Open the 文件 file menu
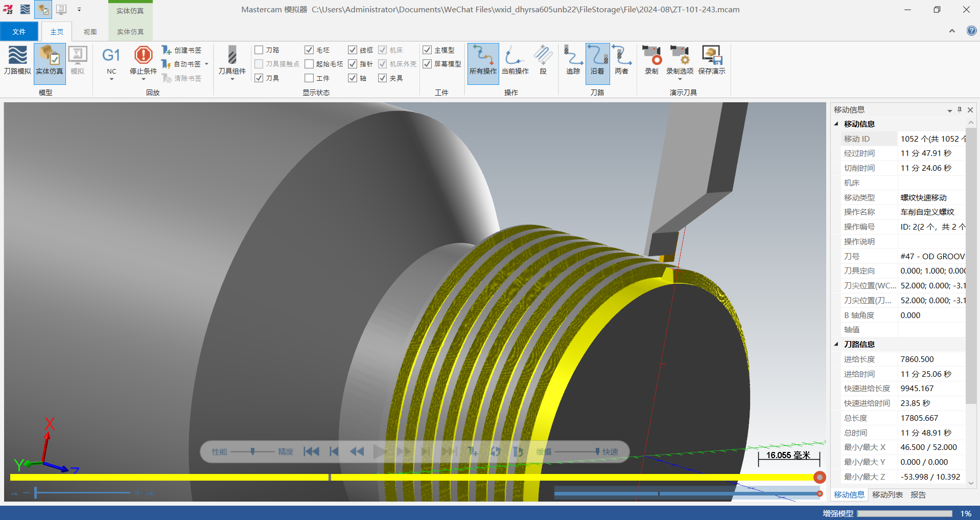Screen dimensions: 980x520 click(19, 32)
